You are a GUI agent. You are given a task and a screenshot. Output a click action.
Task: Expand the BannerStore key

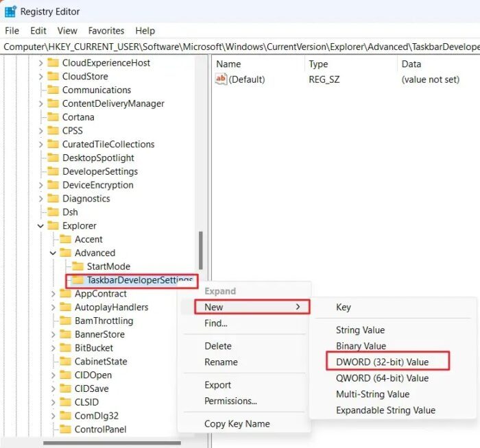click(x=53, y=334)
